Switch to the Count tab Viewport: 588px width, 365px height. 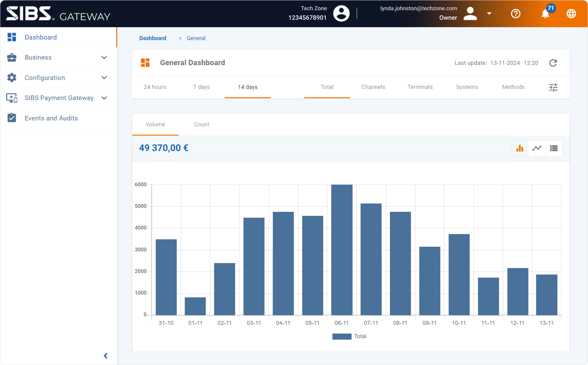point(202,124)
